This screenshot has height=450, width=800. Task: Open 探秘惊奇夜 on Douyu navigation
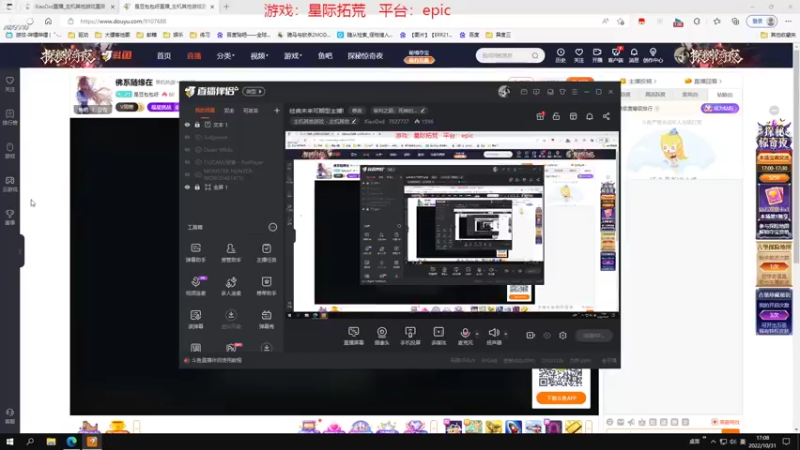pyautogui.click(x=365, y=56)
